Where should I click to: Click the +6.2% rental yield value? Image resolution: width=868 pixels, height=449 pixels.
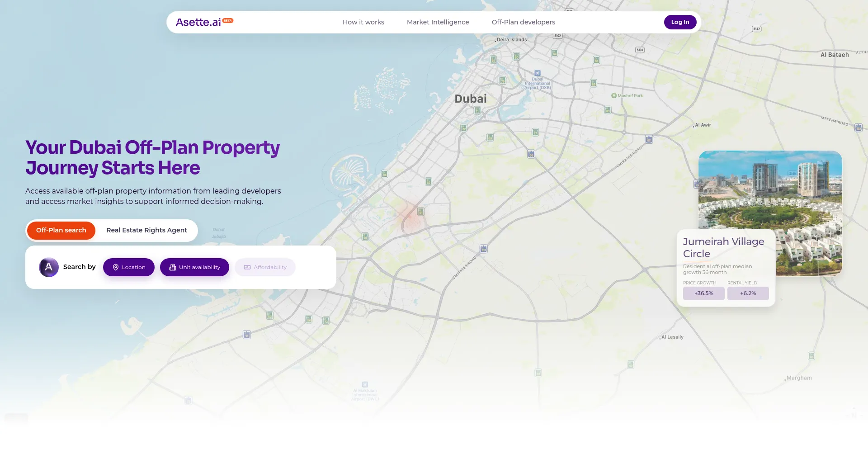tap(748, 293)
